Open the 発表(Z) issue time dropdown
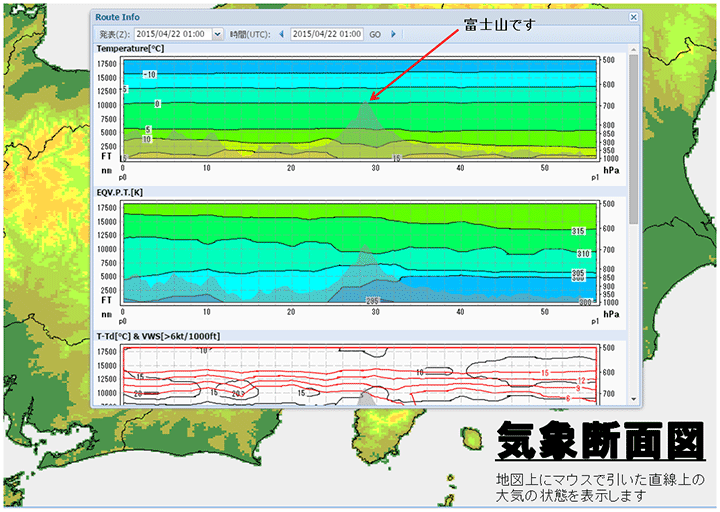This screenshot has width=720, height=512. [x=217, y=34]
